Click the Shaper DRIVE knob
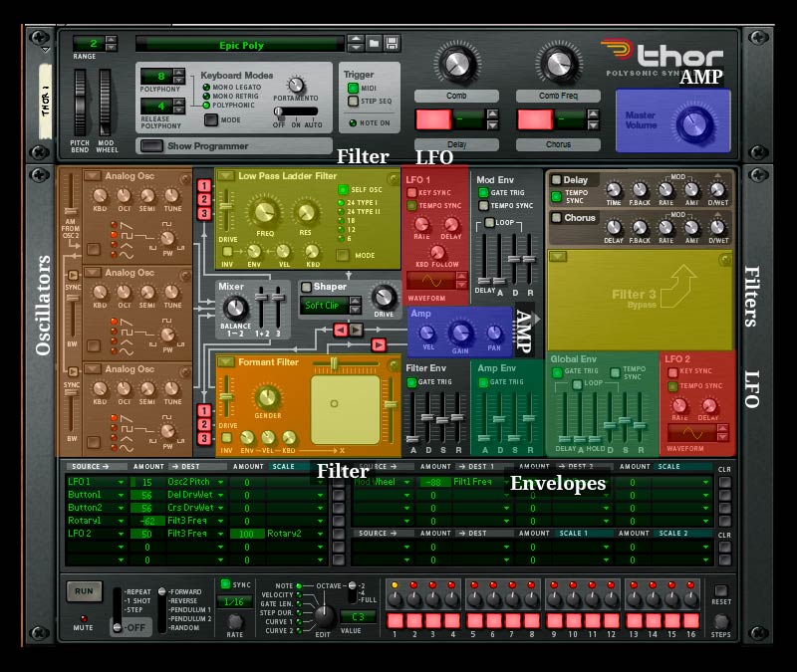The height and width of the screenshot is (672, 797). coord(384,297)
